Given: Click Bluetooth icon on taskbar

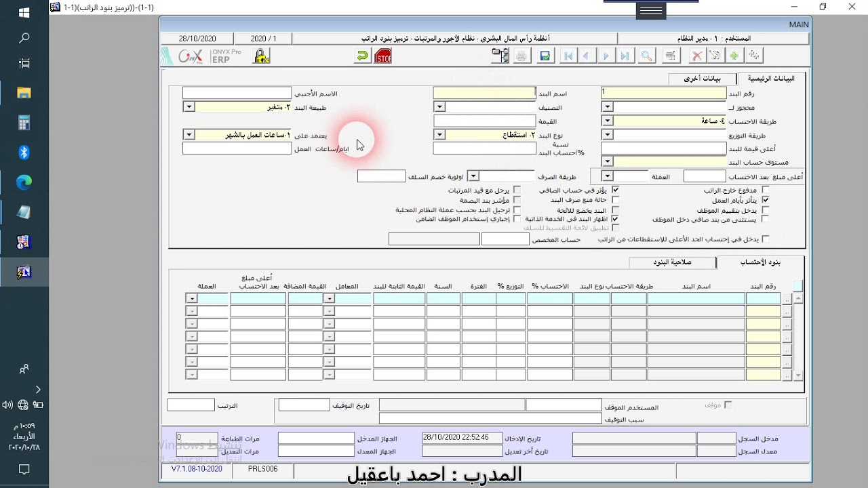Looking at the screenshot, I should click(x=24, y=152).
